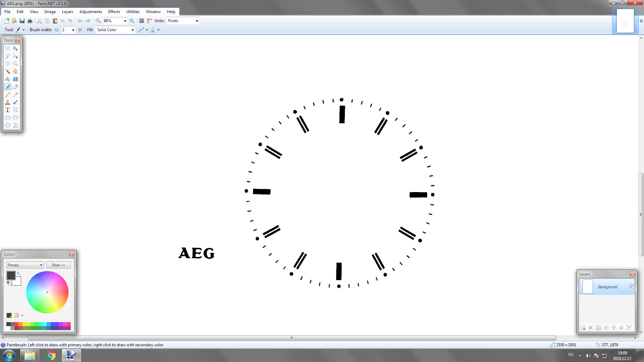Click the Zoom Out magnifier icon
Image resolution: width=644 pixels, height=362 pixels.
[98, 21]
